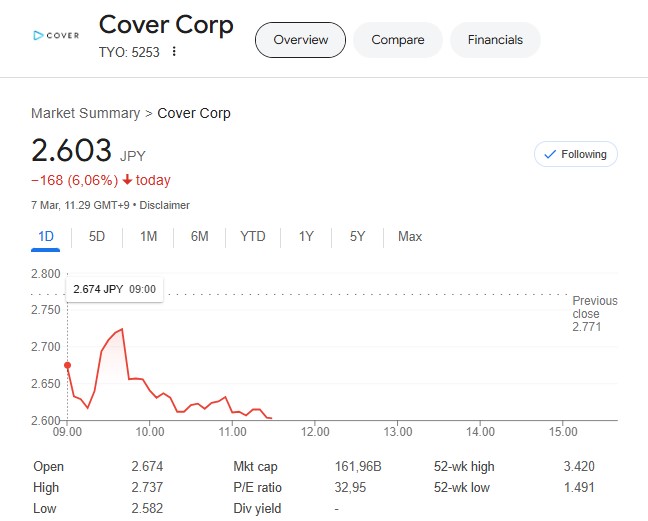The height and width of the screenshot is (521, 648).
Task: Click the Mkt cap value 161,96B
Action: click(x=358, y=466)
